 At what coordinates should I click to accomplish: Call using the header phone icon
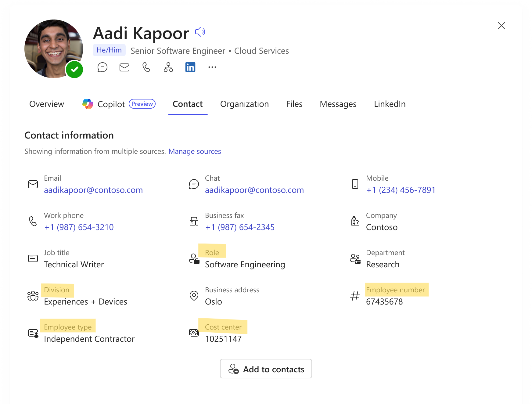coord(146,67)
